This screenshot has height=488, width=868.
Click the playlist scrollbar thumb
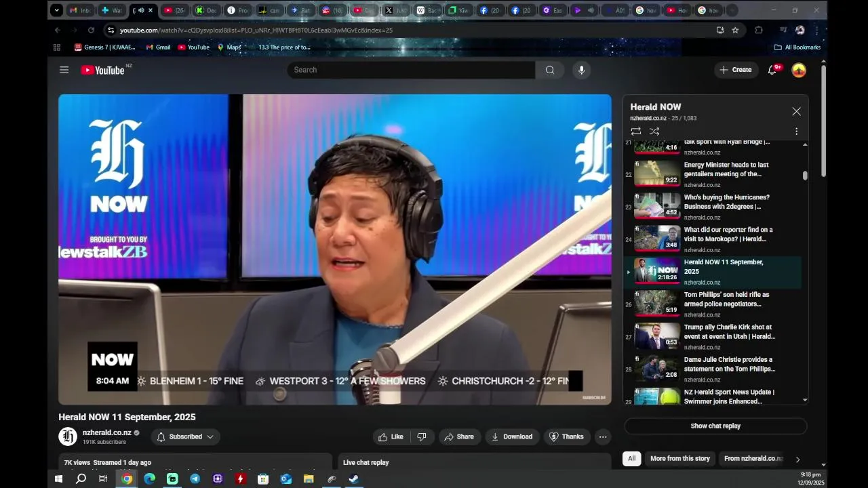[805, 176]
